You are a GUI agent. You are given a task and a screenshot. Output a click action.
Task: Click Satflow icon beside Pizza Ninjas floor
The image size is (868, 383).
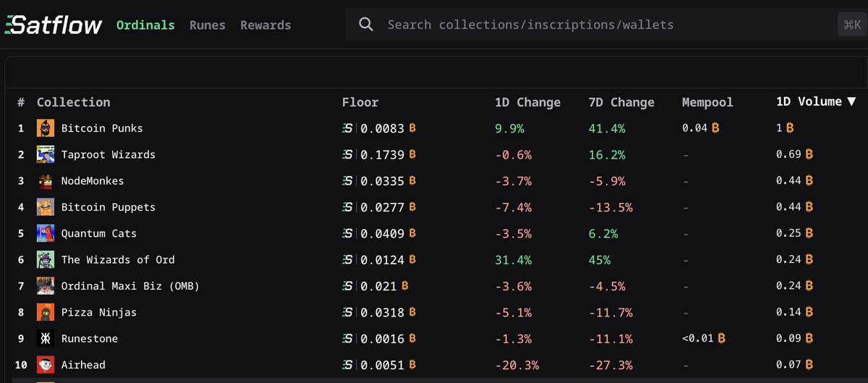(x=348, y=312)
